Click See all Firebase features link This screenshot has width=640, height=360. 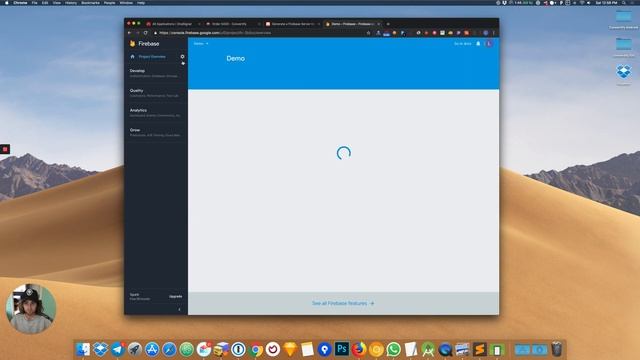[x=343, y=303]
